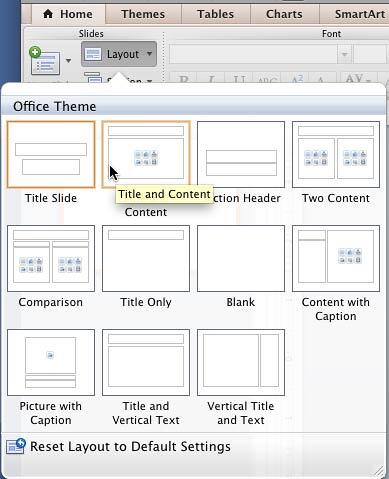Click the Office Theme header text
The image size is (389, 479).
[55, 107]
